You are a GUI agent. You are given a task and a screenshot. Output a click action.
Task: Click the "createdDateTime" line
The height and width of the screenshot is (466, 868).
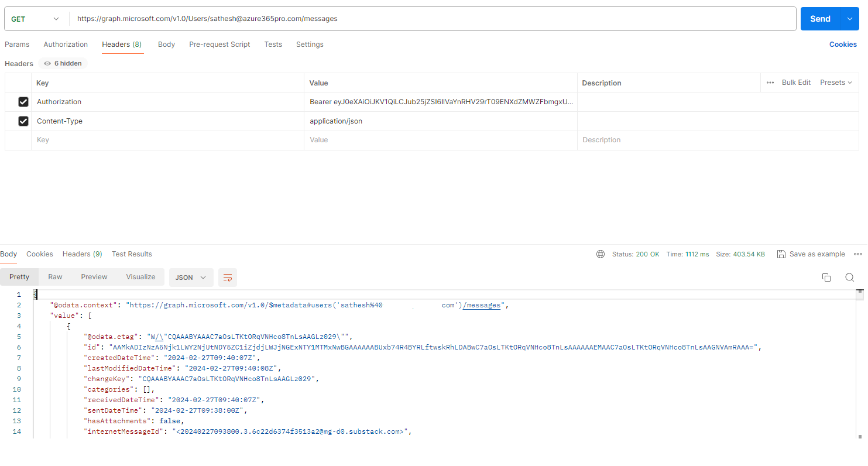point(171,358)
